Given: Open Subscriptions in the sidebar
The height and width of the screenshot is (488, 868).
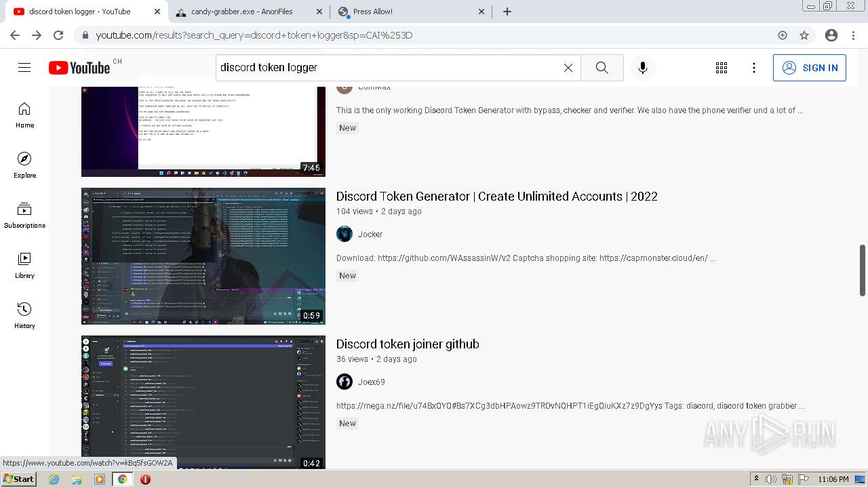Looking at the screenshot, I should [24, 216].
